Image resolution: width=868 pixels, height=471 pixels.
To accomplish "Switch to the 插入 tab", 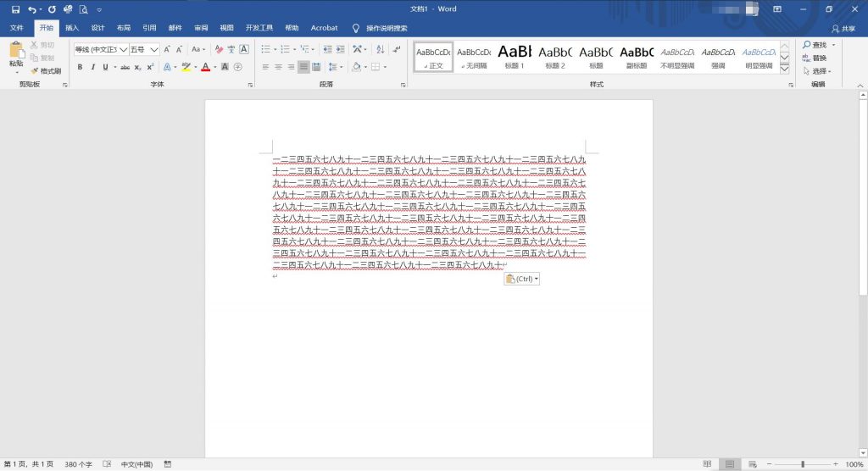I will tap(72, 28).
